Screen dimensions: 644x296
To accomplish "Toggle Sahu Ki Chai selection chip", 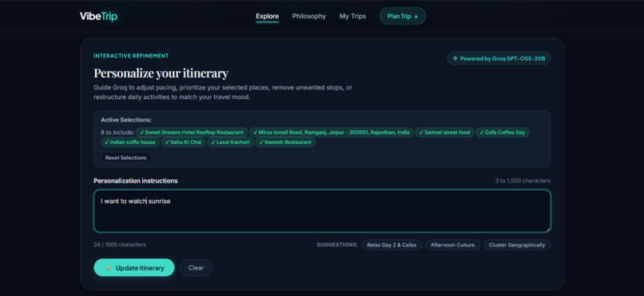I will click(183, 142).
